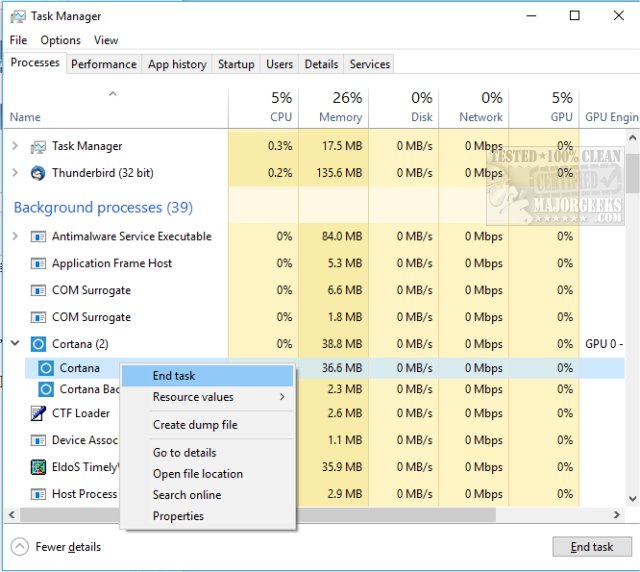The height and width of the screenshot is (572, 640).
Task: Click the Application Frame Host icon
Action: (x=38, y=263)
